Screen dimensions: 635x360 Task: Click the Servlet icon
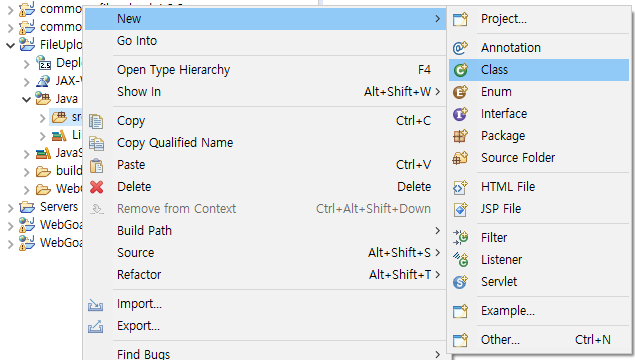click(x=460, y=281)
